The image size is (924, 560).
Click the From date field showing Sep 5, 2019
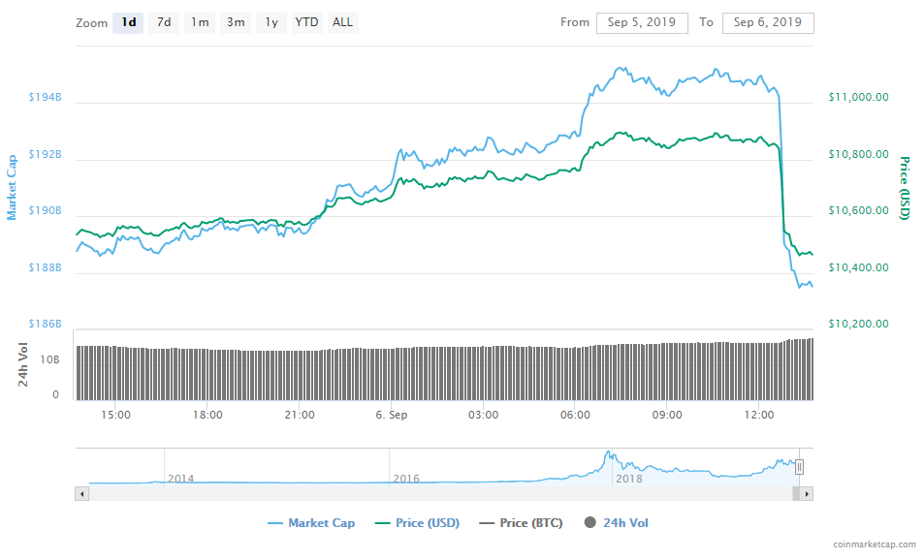click(641, 22)
